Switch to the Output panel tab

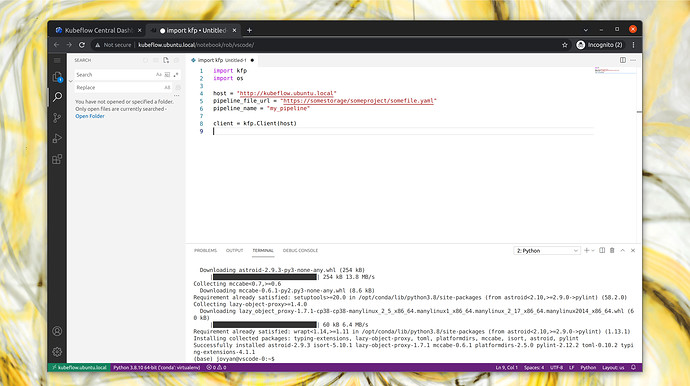coord(235,250)
